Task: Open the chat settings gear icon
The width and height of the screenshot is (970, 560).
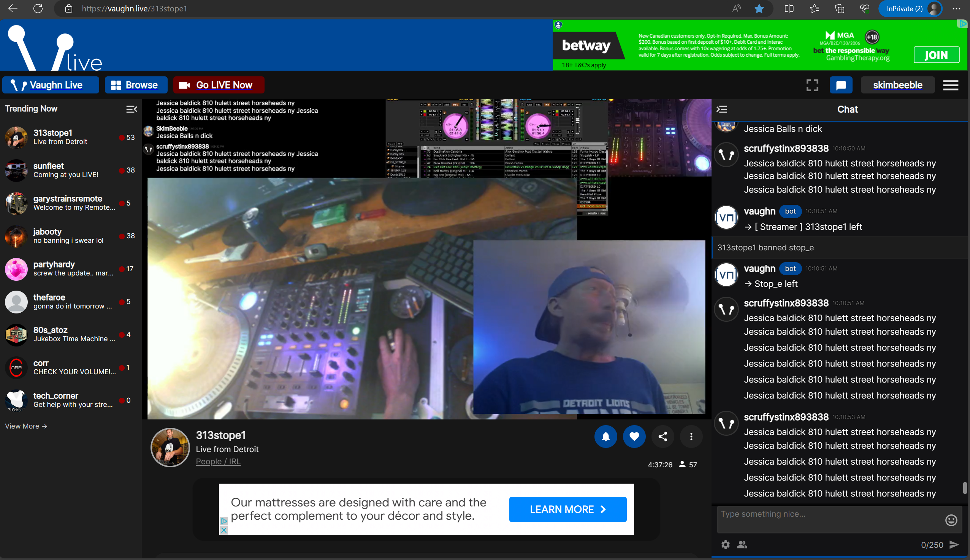Action: click(725, 544)
